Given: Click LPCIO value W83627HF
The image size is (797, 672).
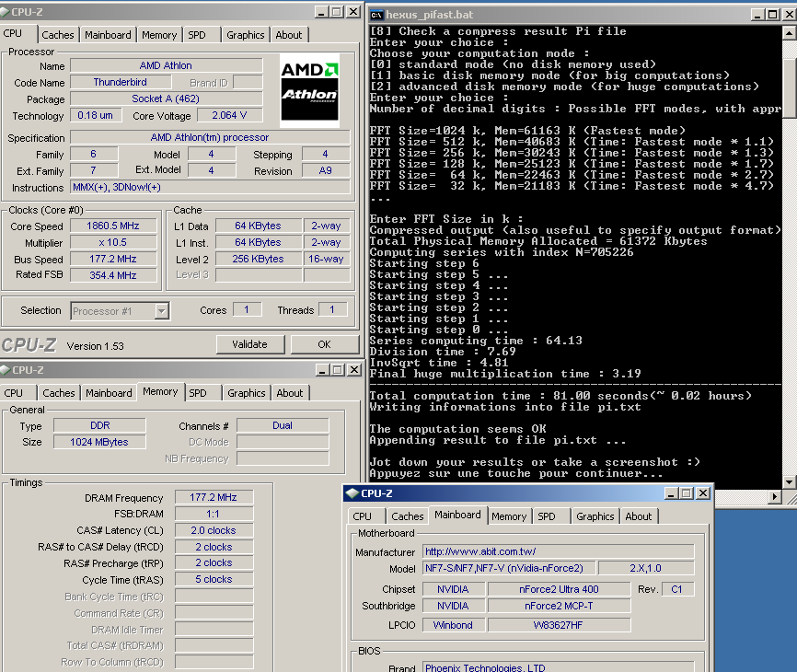Looking at the screenshot, I should [559, 625].
